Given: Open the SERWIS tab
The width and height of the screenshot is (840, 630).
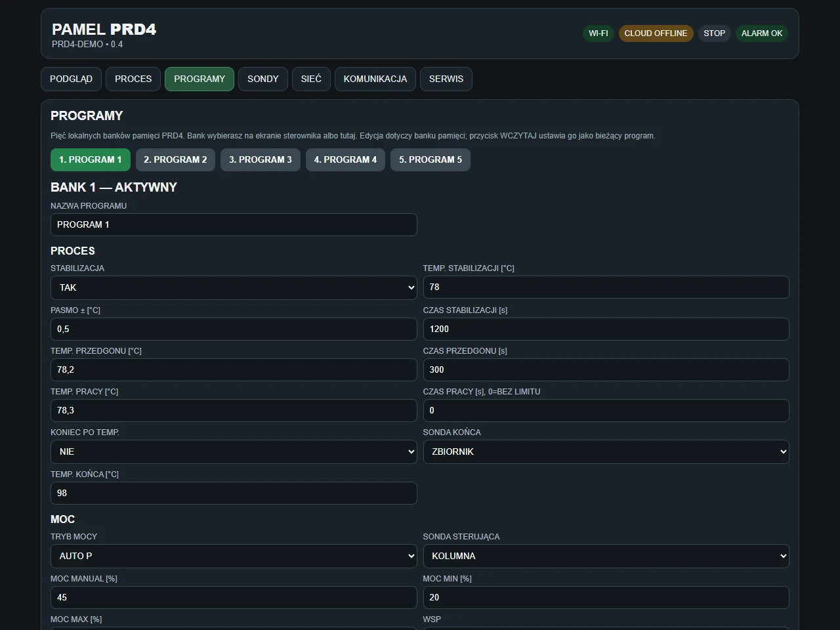Looking at the screenshot, I should point(446,79).
